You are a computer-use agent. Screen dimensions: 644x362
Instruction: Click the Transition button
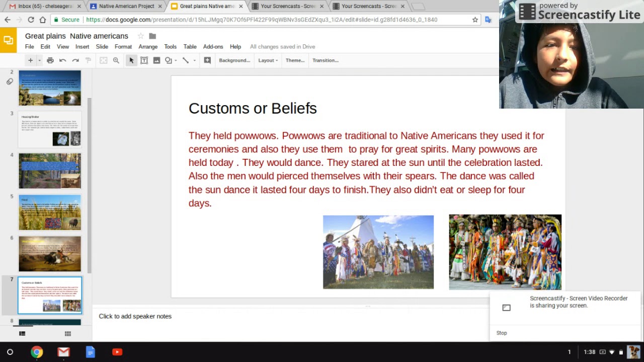[326, 60]
